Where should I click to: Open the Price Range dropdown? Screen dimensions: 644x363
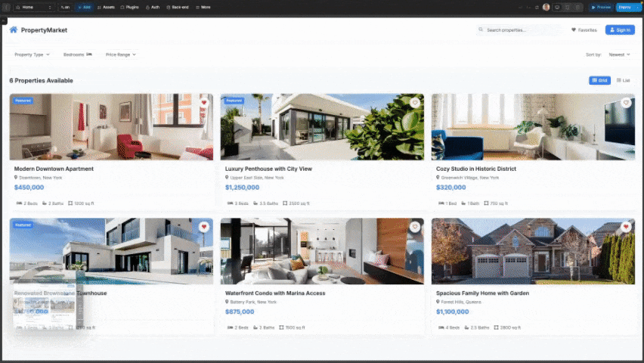point(120,54)
